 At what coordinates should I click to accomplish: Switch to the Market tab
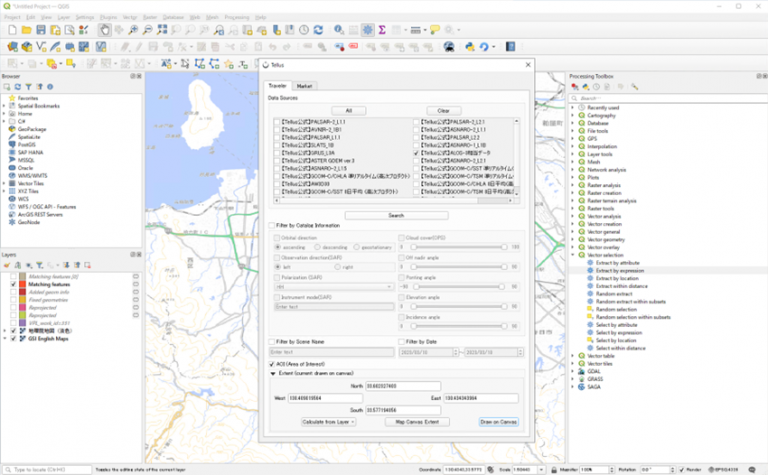pyautogui.click(x=304, y=86)
